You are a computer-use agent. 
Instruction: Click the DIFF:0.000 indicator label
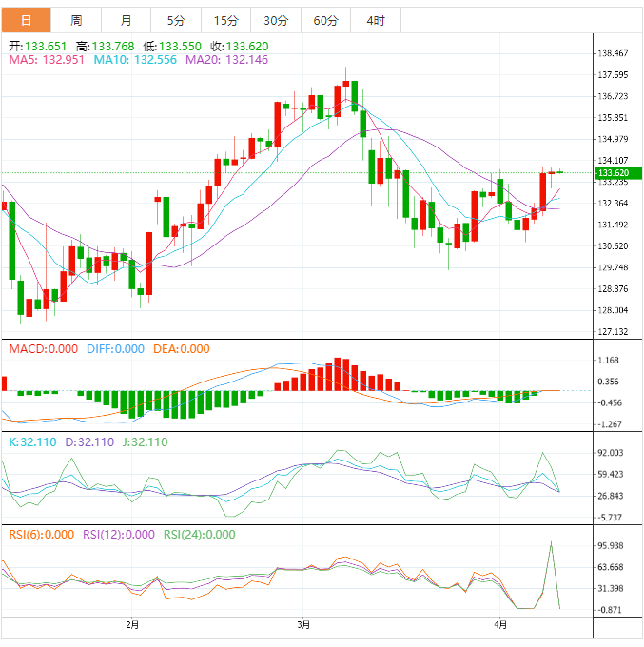(115, 349)
